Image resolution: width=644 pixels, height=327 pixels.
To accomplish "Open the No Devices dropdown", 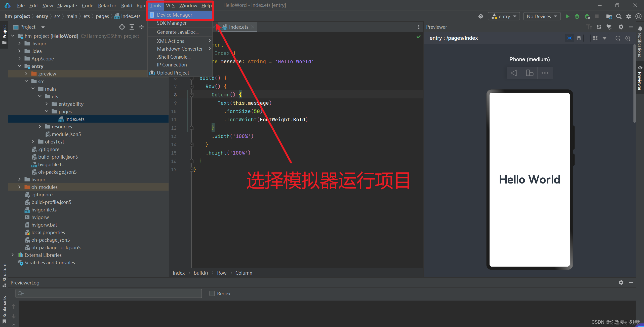I will [542, 16].
